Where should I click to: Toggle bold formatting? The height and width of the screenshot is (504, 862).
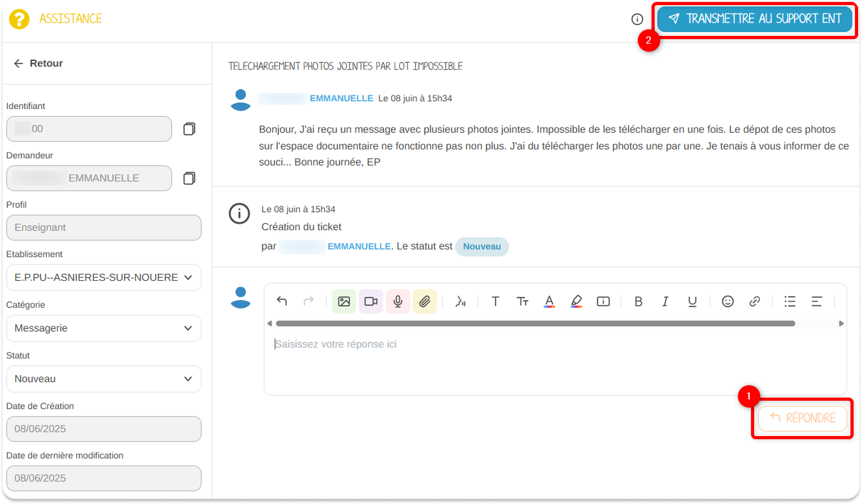639,301
